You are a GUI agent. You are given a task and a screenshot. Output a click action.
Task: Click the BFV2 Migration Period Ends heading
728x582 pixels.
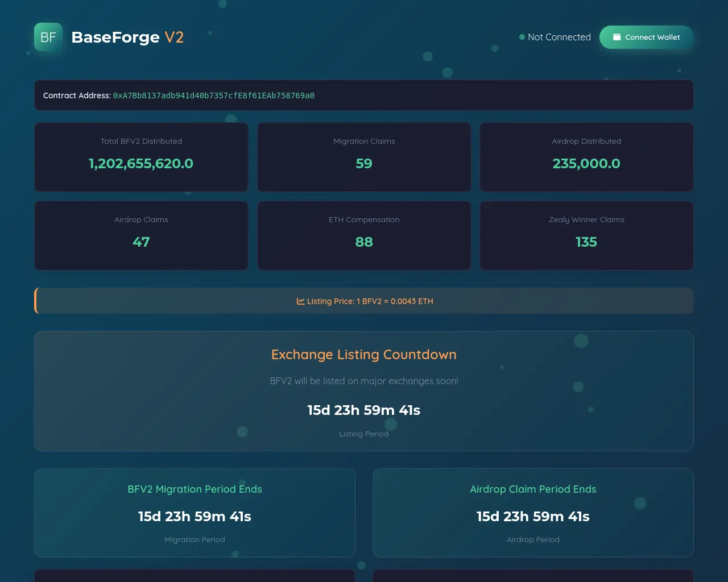195,489
